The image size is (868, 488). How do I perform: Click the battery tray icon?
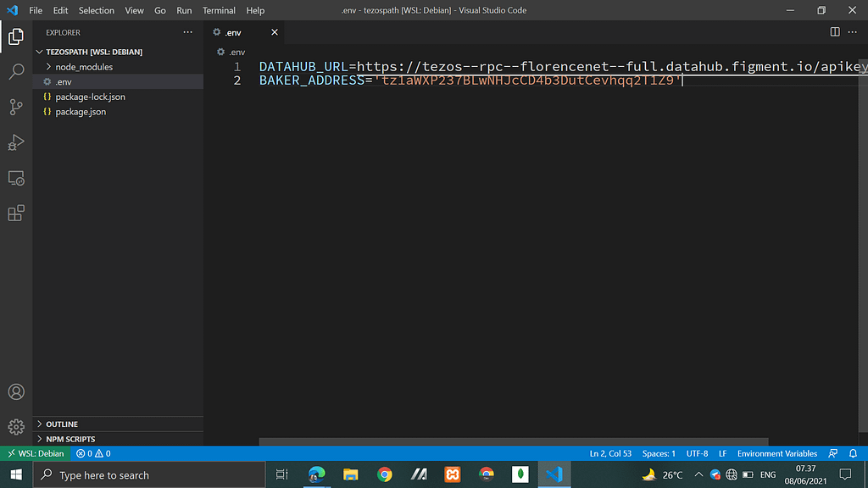tap(748, 474)
